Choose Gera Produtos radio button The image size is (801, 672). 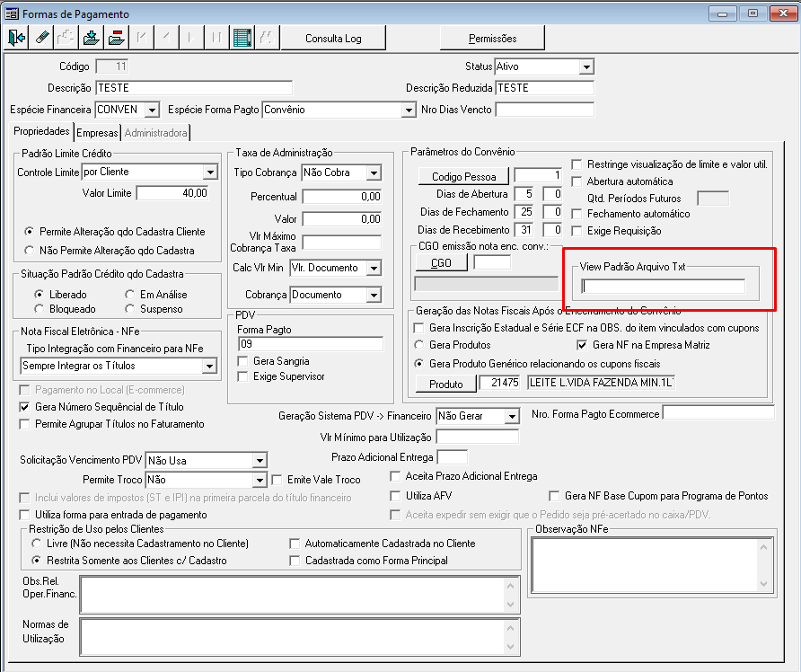[418, 345]
